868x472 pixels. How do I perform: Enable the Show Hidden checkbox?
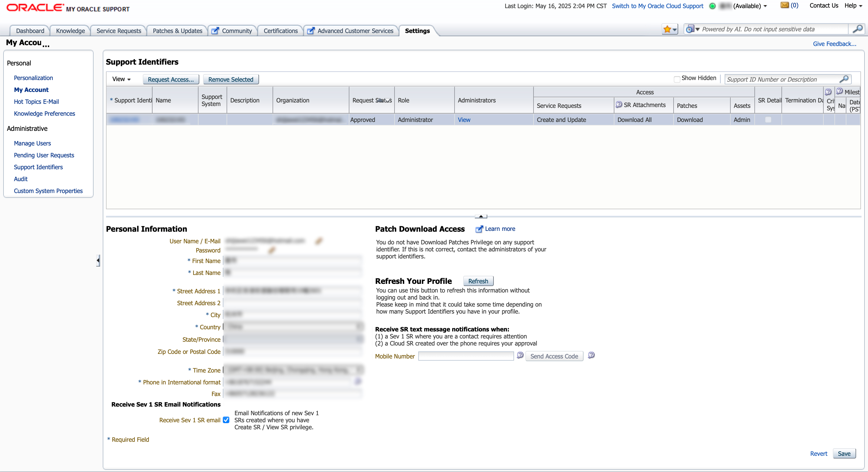click(677, 79)
